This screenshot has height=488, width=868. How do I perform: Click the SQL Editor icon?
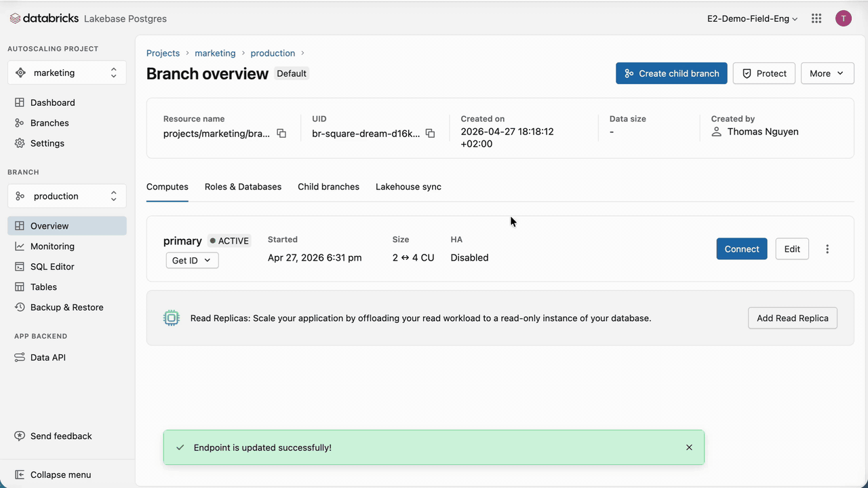coord(20,267)
